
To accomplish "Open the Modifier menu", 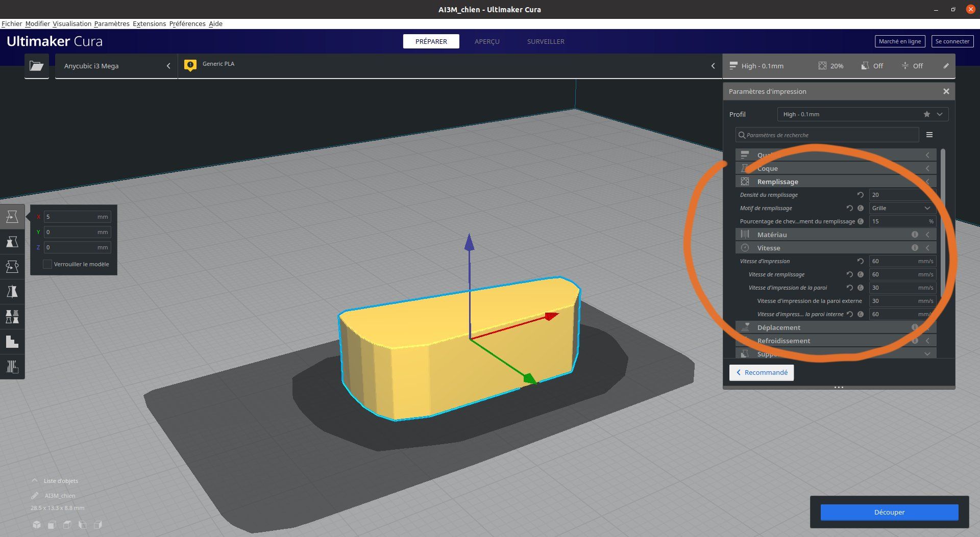I will 37,23.
